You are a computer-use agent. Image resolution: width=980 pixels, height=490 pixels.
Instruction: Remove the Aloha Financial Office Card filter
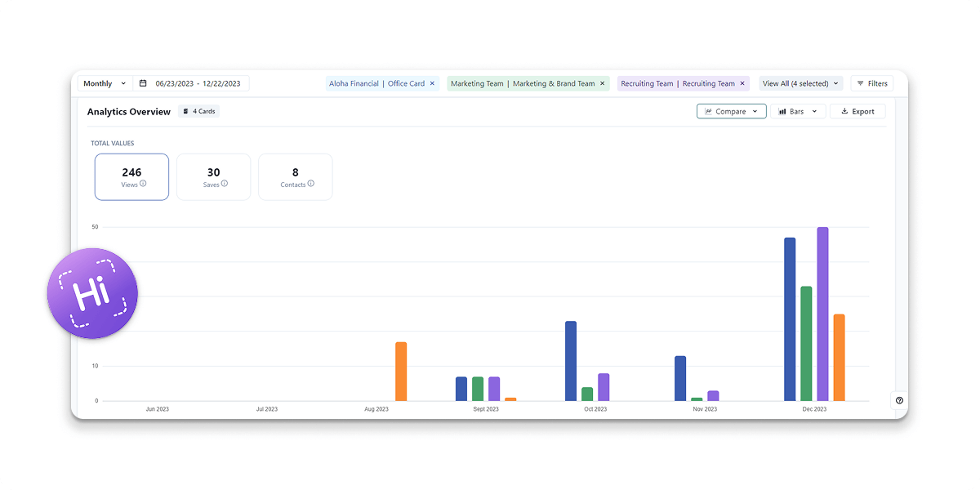tap(432, 83)
